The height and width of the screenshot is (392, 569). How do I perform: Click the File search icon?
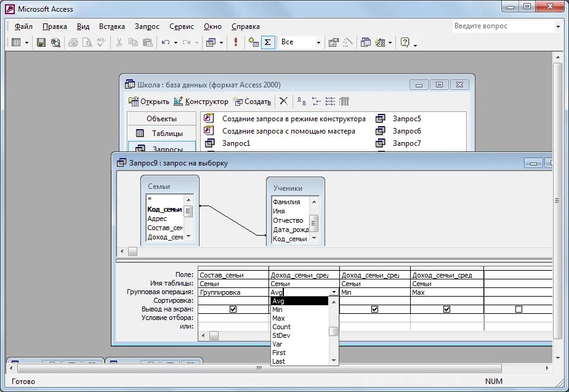click(55, 42)
